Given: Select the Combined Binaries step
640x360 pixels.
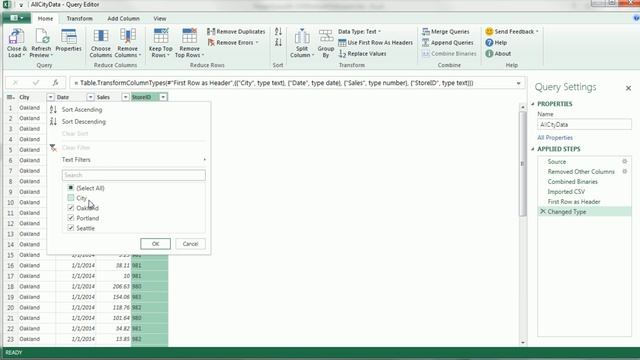Looking at the screenshot, I should point(573,182).
